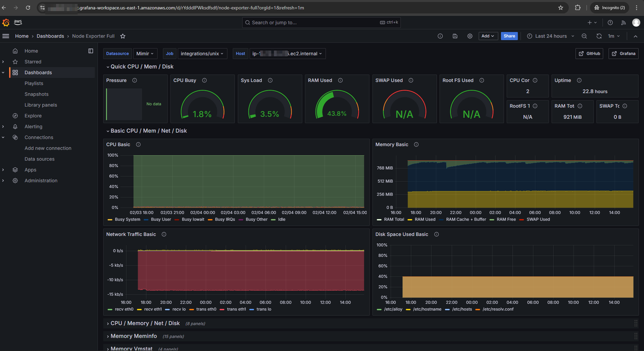644x351 pixels.
Task: Star the Node Exporter Full dashboard
Action: click(x=123, y=36)
